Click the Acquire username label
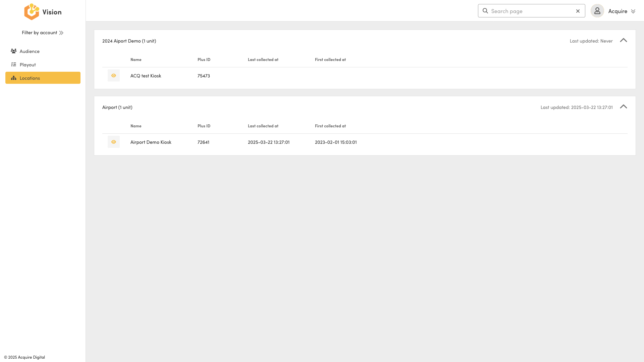 618,11
